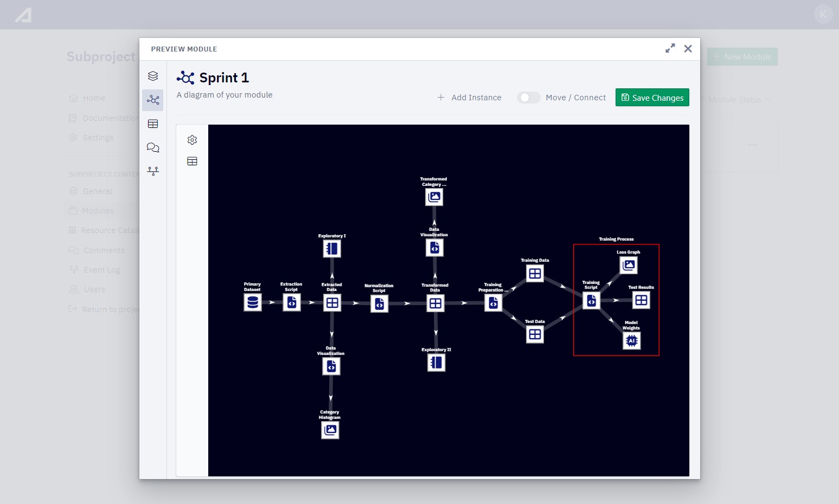Select the Model Weights AI chip node
Viewport: 839px width, 504px height.
point(631,340)
